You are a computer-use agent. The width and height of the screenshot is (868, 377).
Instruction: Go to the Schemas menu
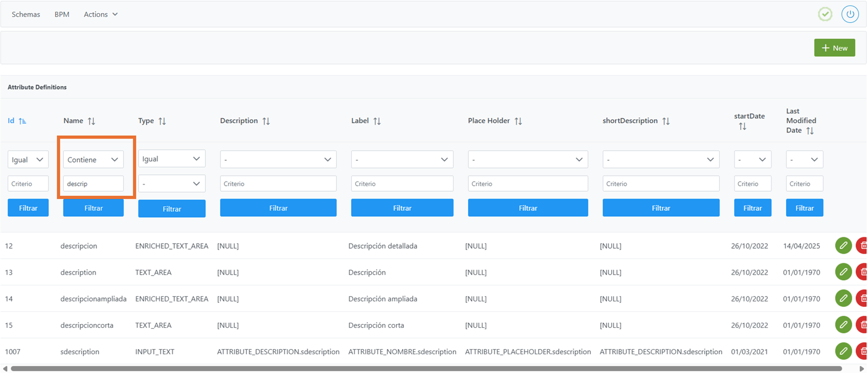pyautogui.click(x=26, y=14)
